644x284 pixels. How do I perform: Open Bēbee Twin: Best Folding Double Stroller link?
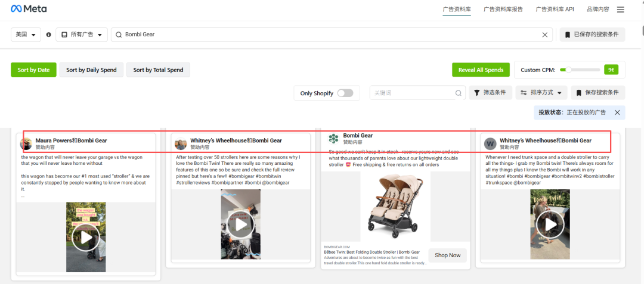point(371,252)
